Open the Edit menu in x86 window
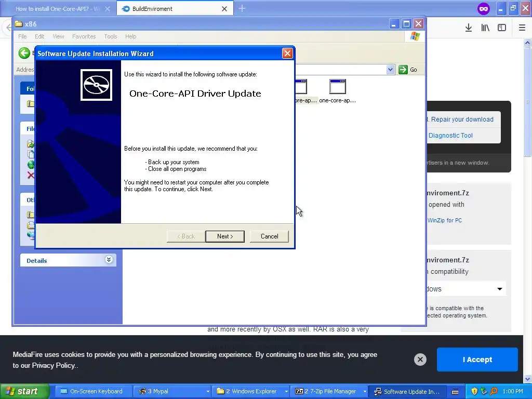The width and height of the screenshot is (532, 399). [x=39, y=36]
